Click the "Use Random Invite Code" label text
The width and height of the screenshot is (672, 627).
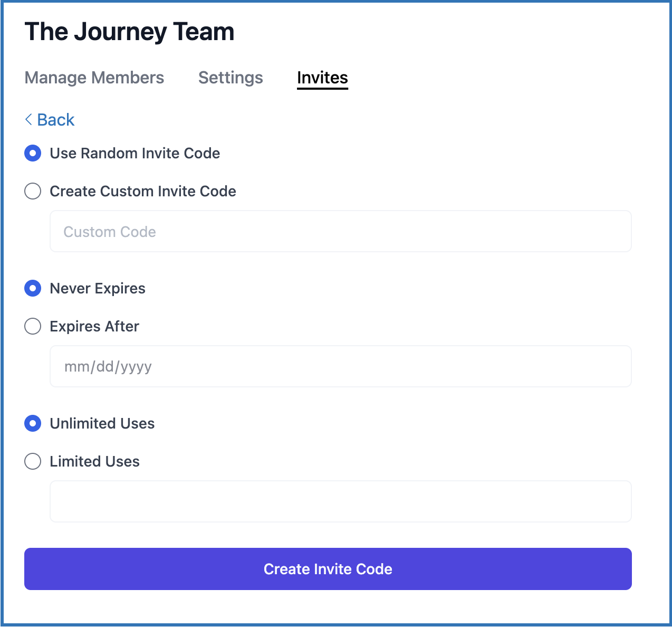[x=135, y=154]
